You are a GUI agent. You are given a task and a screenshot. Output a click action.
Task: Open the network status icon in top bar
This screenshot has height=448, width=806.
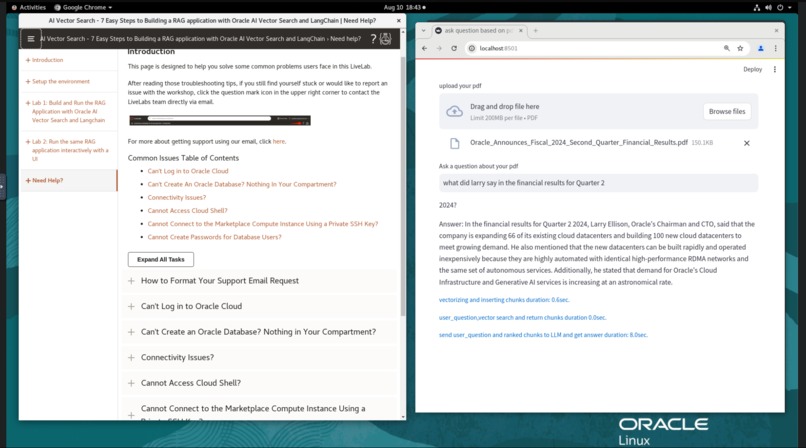pos(757,8)
